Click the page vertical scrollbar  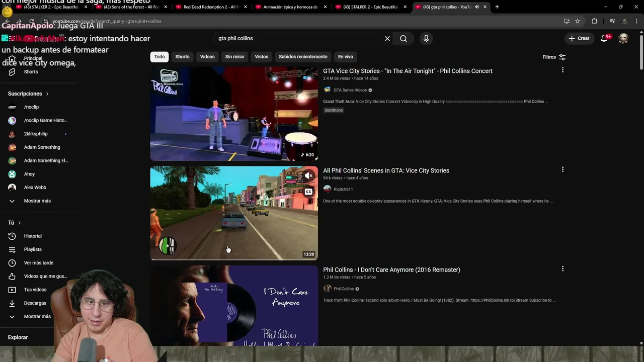641,52
